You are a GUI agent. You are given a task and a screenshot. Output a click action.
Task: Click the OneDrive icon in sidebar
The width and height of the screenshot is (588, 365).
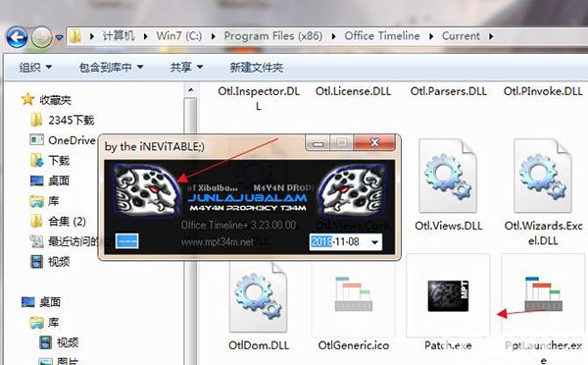pos(37,140)
